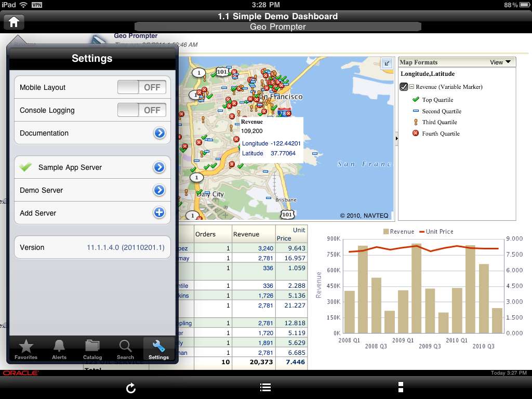Open Sample App Server details arrow
Viewport: 532px width, 399px height.
159,167
